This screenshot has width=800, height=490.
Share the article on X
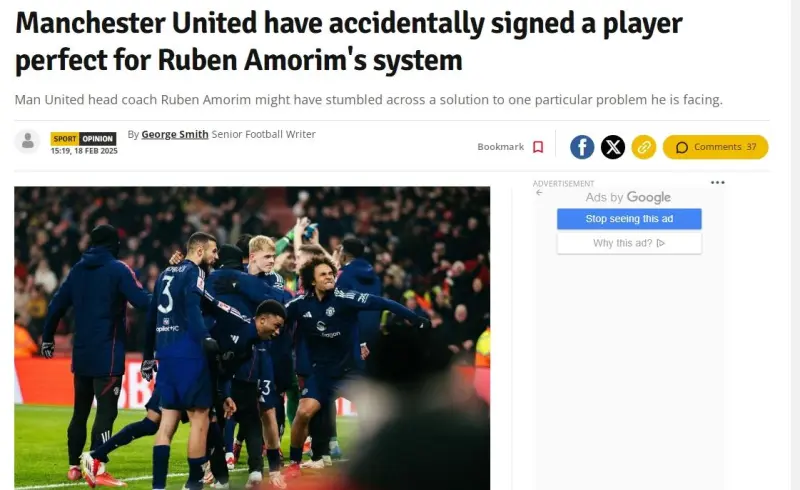[x=613, y=147]
